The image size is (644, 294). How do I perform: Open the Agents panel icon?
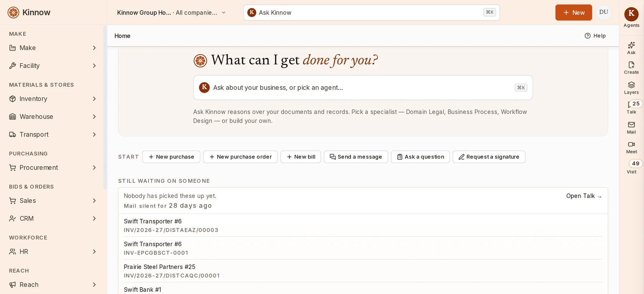[x=631, y=14]
